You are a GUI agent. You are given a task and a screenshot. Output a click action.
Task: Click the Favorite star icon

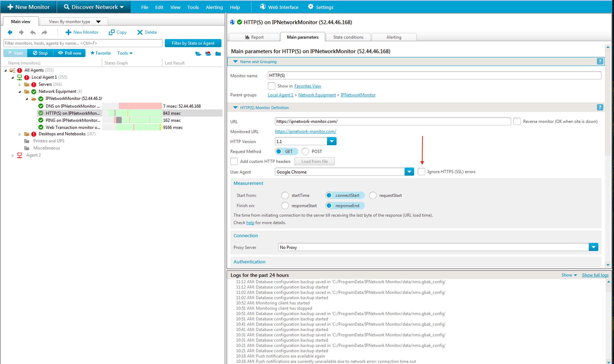92,53
